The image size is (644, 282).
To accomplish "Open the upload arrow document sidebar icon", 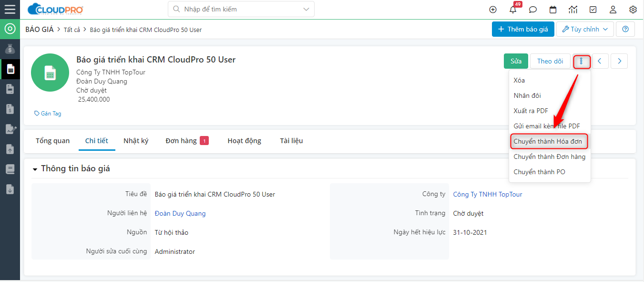I will pyautogui.click(x=10, y=149).
